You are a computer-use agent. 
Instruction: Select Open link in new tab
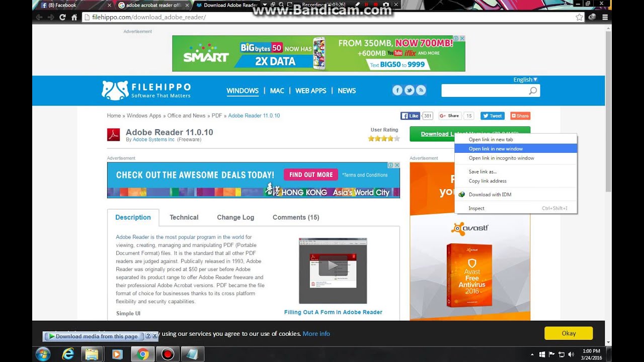[x=516, y=139]
